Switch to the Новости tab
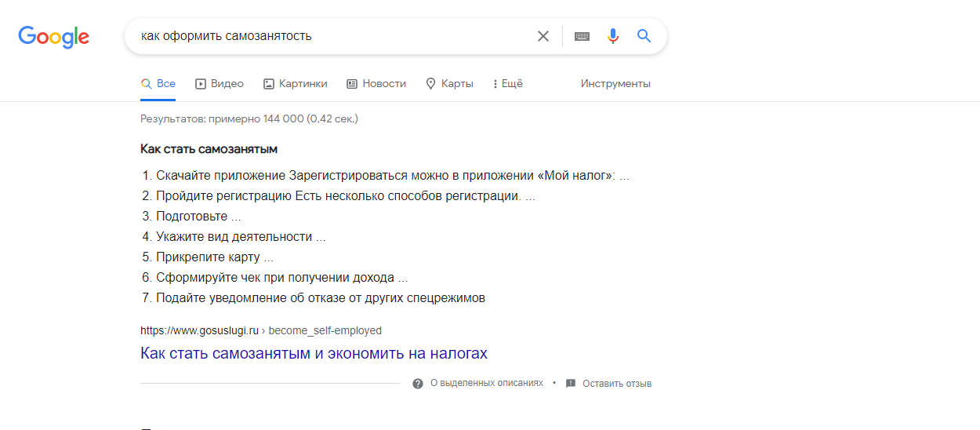The height and width of the screenshot is (430, 980). [x=384, y=84]
